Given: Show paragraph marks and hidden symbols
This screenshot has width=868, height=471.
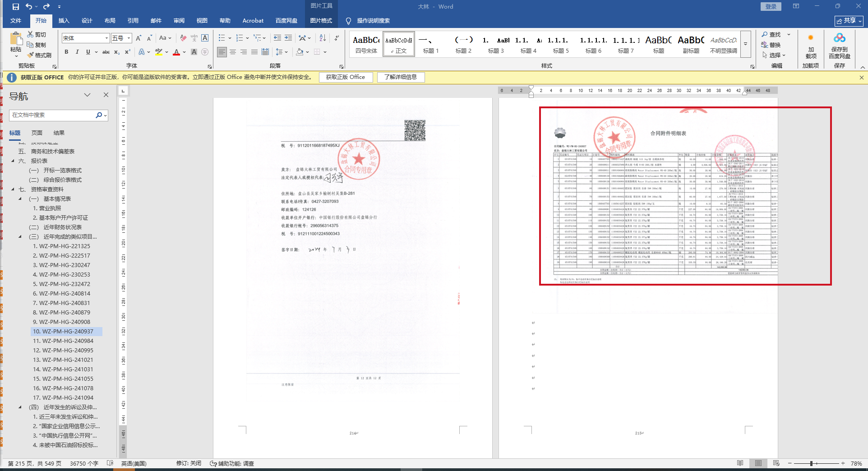Looking at the screenshot, I should 337,38.
